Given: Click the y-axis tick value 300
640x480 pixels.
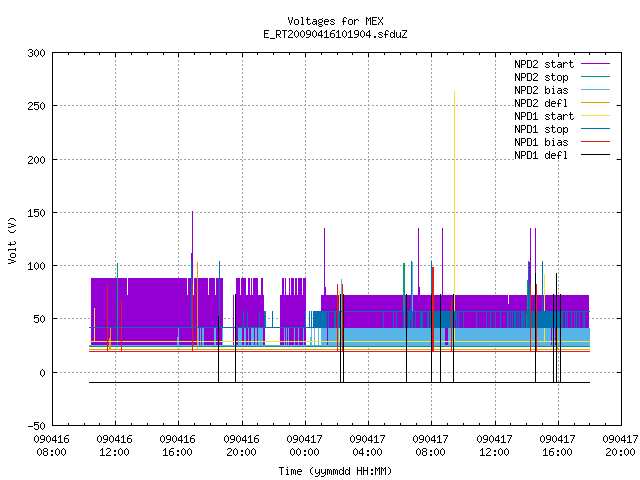Looking at the screenshot, I should 36,53.
